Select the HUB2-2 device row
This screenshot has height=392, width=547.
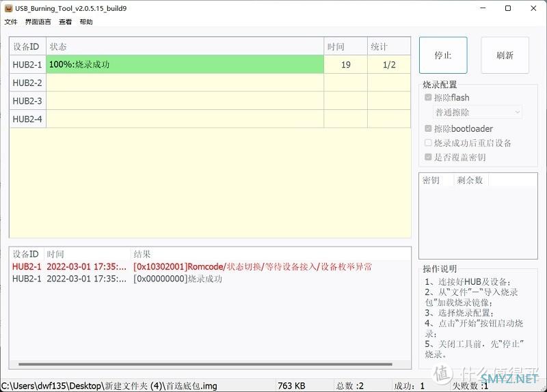pyautogui.click(x=210, y=83)
